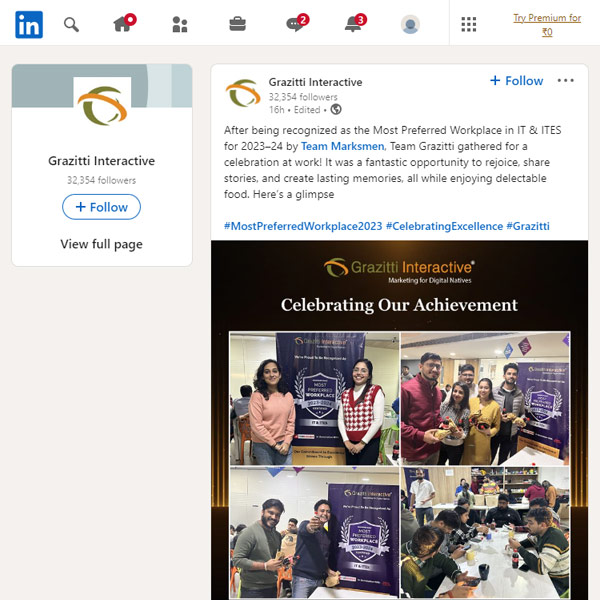Image resolution: width=600 pixels, height=600 pixels.
Task: Open the LinkedIn home logo
Action: pyautogui.click(x=29, y=25)
